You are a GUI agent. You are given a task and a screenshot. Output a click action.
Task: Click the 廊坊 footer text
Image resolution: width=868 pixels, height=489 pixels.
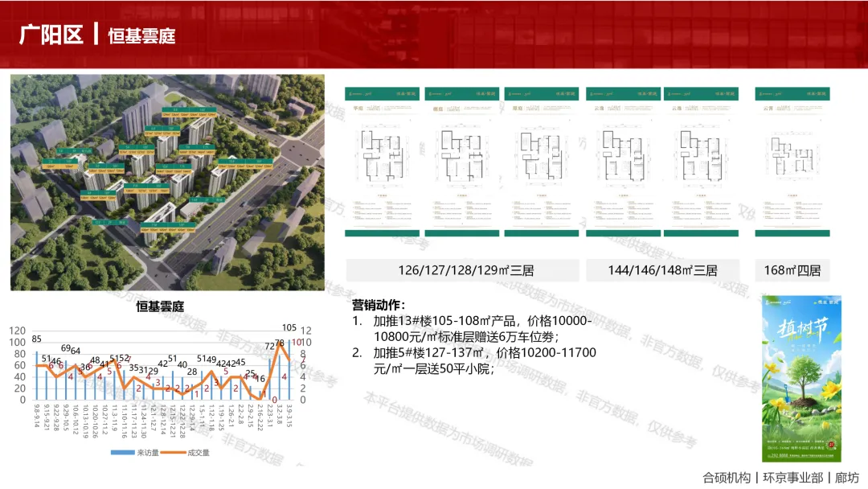coord(847,478)
